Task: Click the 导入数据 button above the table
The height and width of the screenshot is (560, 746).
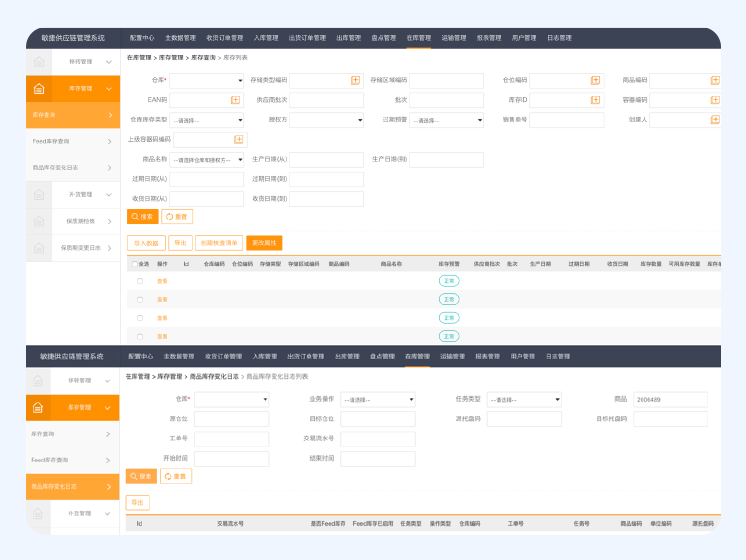Action: pos(146,242)
